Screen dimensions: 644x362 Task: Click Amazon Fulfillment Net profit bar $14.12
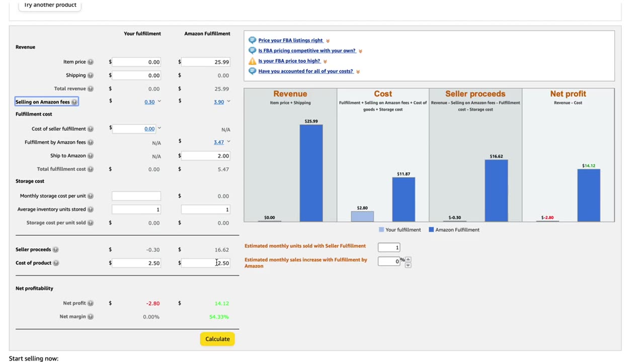pyautogui.click(x=589, y=195)
